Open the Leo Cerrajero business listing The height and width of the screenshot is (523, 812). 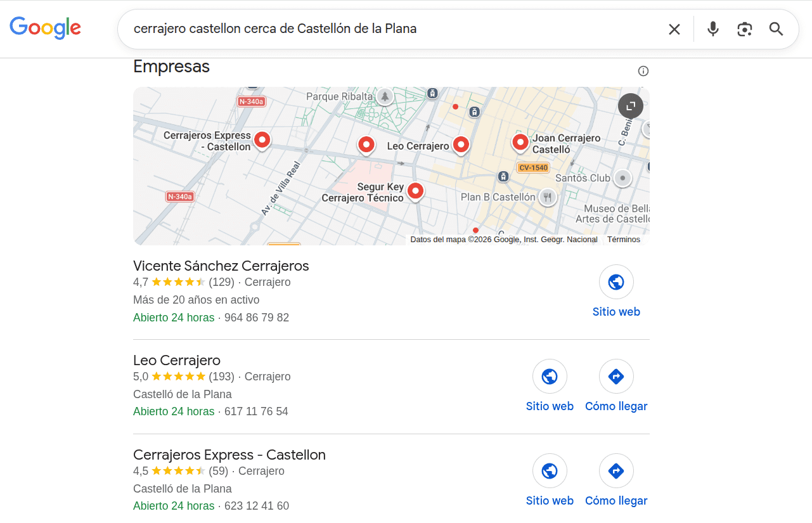[x=176, y=359]
